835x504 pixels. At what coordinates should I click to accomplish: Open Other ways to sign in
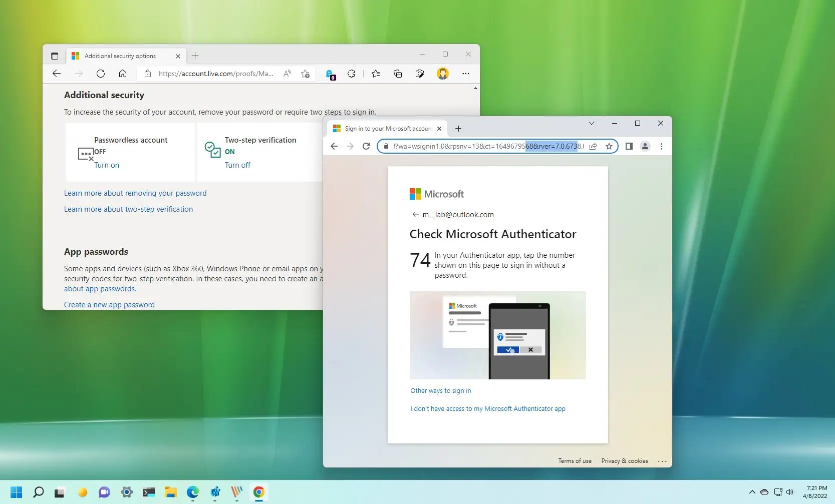[440, 390]
